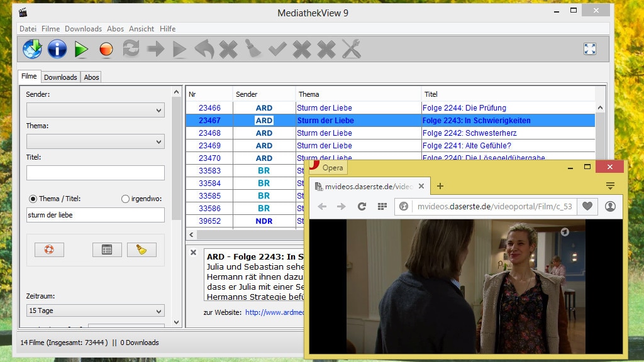Image resolution: width=644 pixels, height=362 pixels.
Task: Select the 'irgendwo' radio button
Action: [x=125, y=199]
